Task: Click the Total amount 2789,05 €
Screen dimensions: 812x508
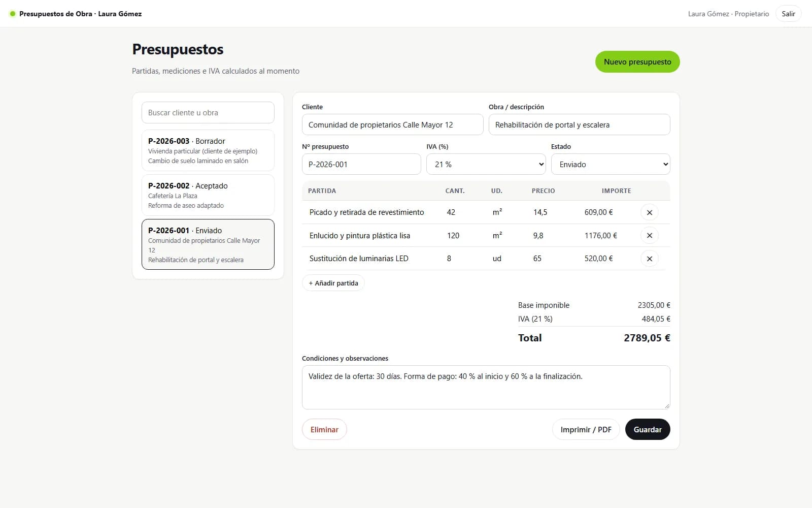Action: click(647, 338)
